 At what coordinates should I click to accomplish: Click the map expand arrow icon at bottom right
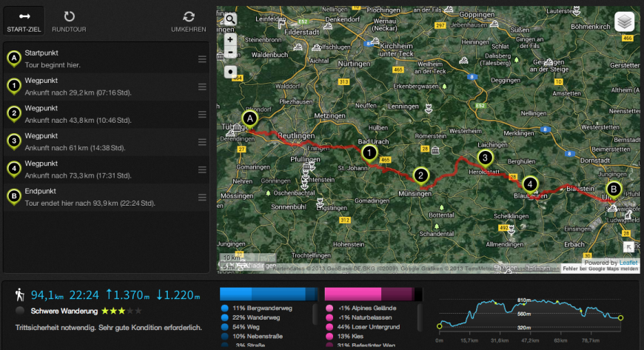pos(628,246)
